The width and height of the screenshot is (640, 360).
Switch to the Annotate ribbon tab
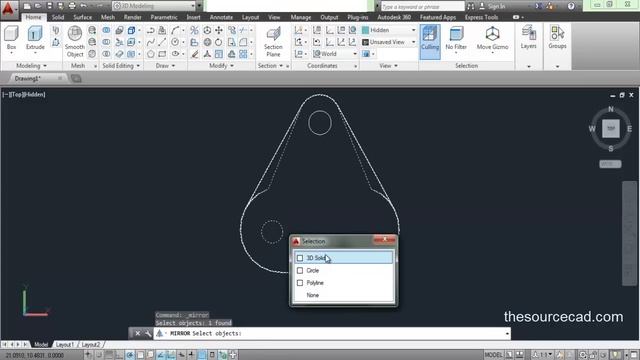[x=221, y=17]
